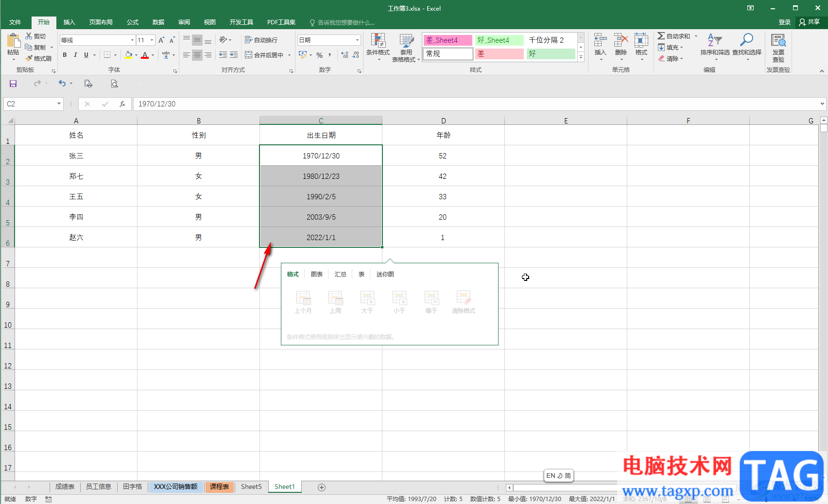Save the workbook with the floppy icon

[13, 84]
